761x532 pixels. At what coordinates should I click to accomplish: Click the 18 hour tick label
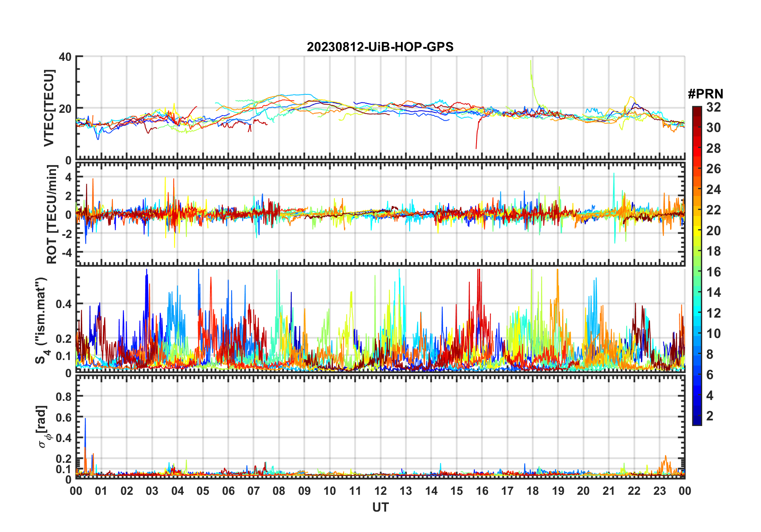coord(533,491)
